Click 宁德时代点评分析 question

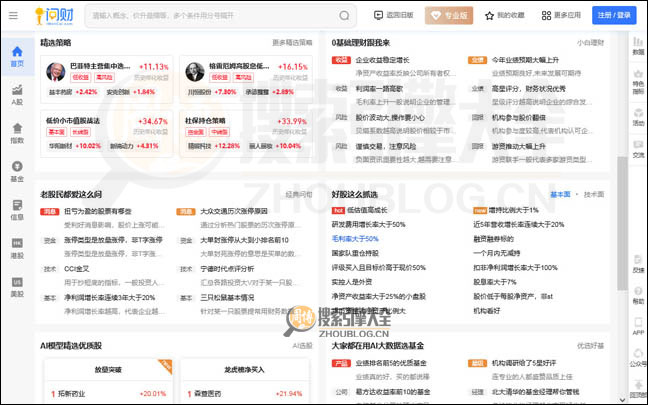coord(227,269)
